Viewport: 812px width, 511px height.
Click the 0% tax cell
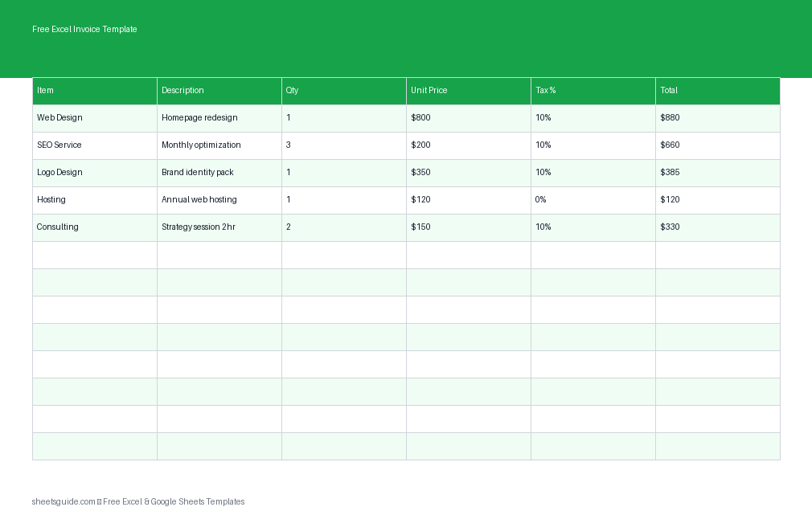coord(593,200)
